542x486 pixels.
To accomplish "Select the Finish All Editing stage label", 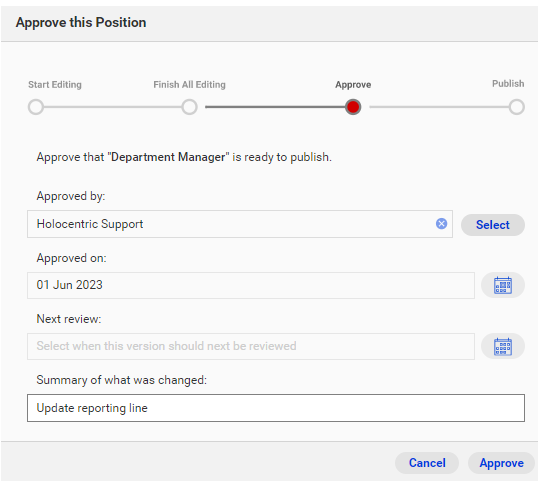I will (189, 85).
